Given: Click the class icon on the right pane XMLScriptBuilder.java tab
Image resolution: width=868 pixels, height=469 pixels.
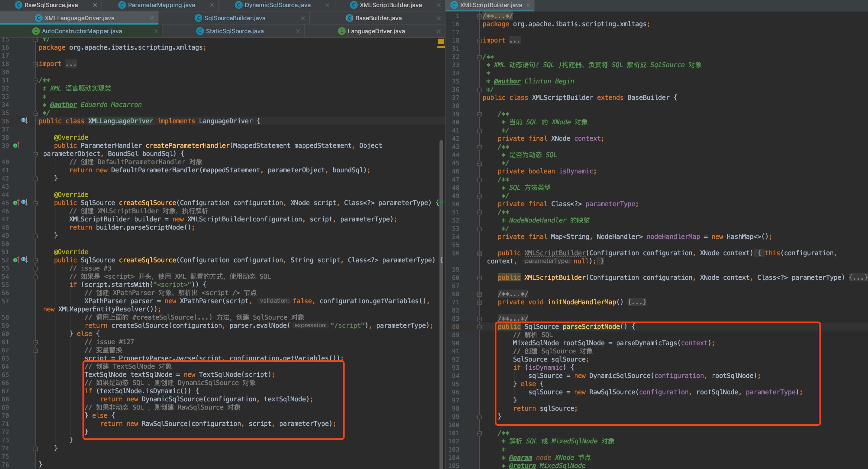Looking at the screenshot, I should point(454,5).
